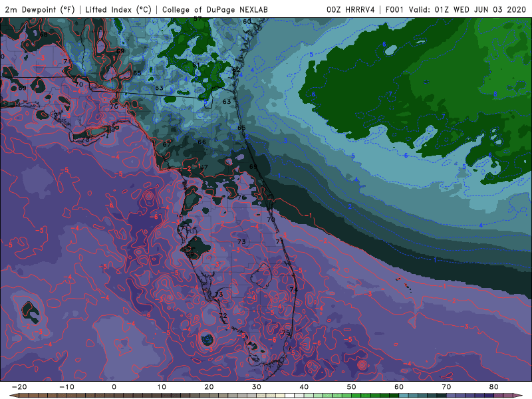Click the "2m Dewpoint (°F)" title text
The image size is (532, 399).
tap(40, 9)
